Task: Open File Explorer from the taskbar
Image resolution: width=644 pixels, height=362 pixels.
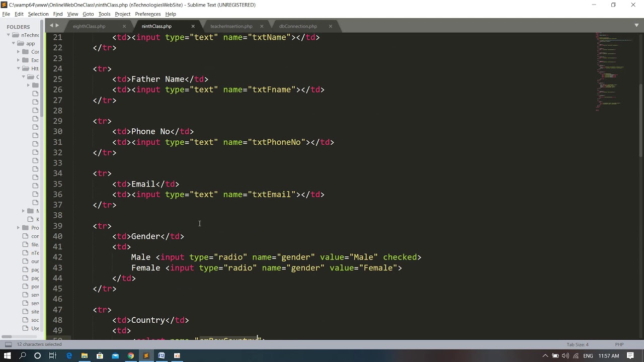Action: 85,355
